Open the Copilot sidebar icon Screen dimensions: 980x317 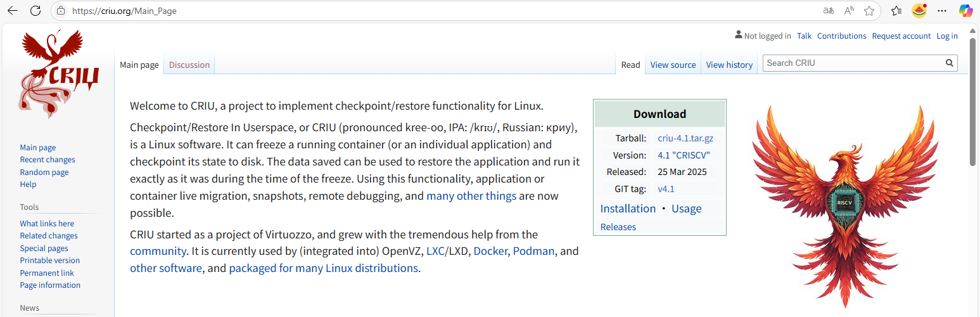965,11
